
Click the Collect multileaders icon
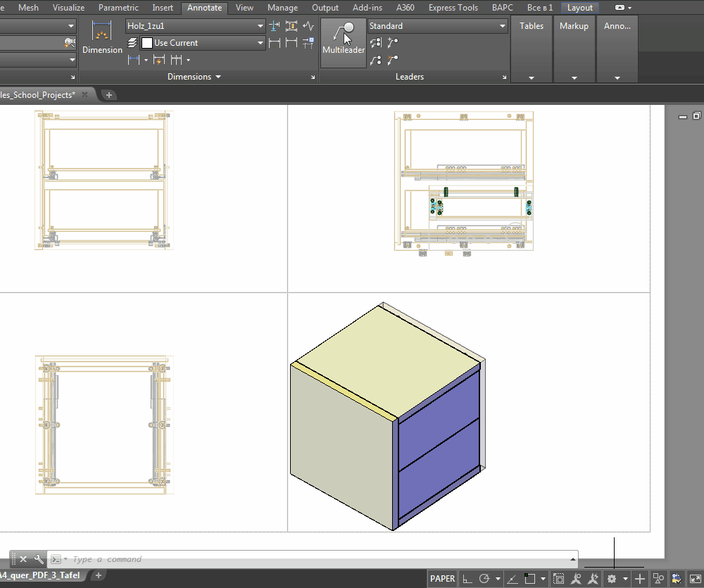click(376, 60)
